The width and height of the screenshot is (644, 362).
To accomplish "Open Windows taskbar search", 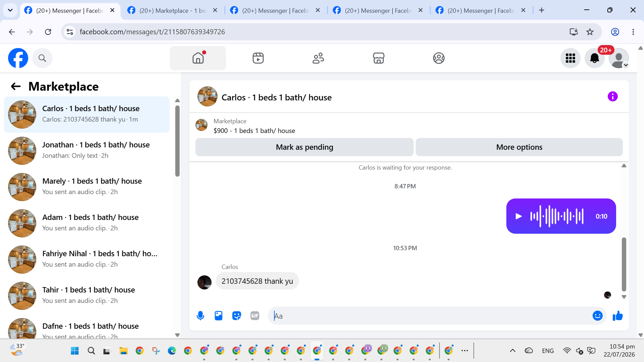I will (x=91, y=351).
